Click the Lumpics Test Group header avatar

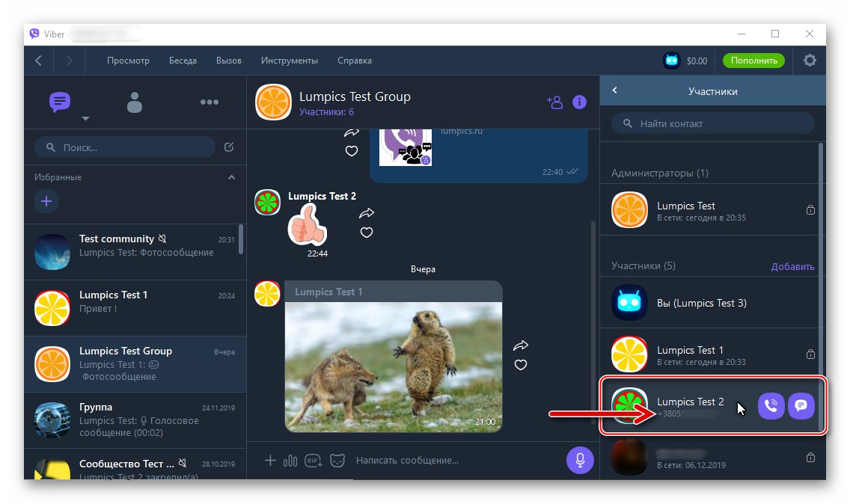(x=273, y=102)
